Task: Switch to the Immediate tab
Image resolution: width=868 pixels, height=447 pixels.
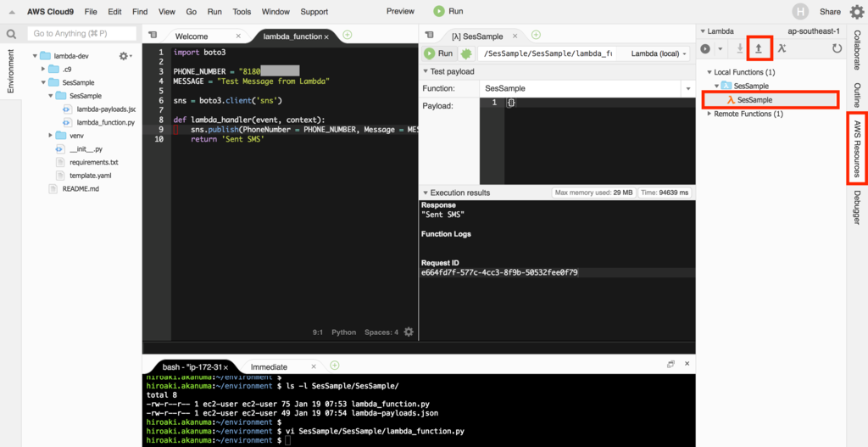Action: point(269,366)
